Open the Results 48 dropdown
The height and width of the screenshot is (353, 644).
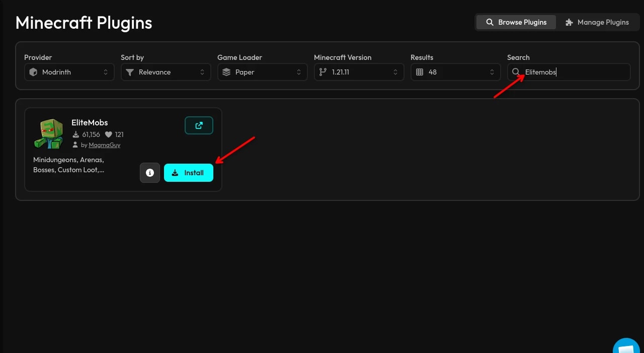(455, 72)
